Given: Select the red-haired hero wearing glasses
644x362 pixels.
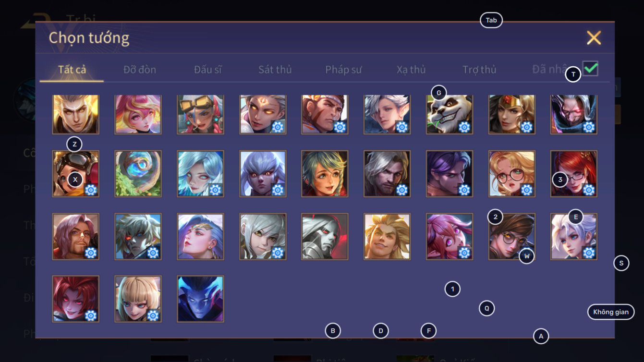Looking at the screenshot, I should coord(574,173).
